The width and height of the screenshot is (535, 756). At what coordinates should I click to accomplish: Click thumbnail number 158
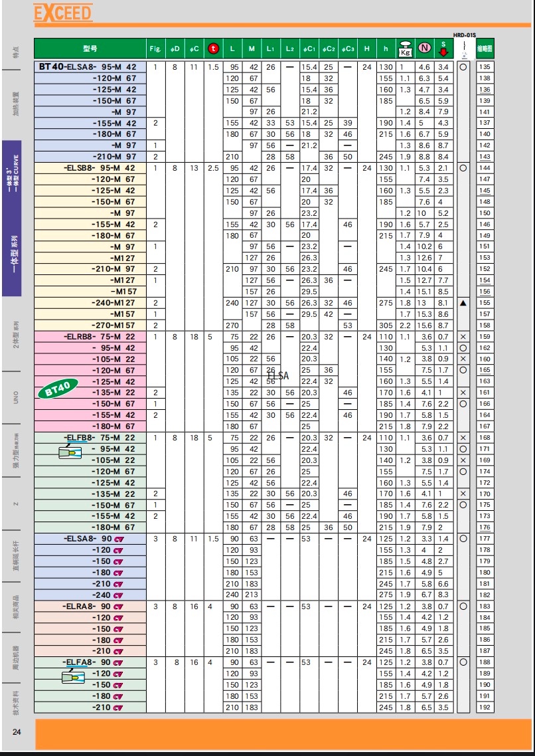[x=485, y=326]
